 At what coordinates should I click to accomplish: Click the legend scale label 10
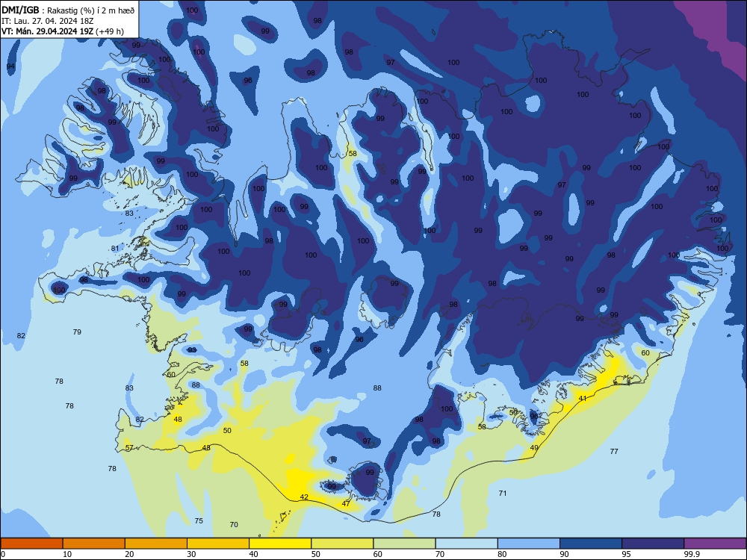tap(67, 554)
